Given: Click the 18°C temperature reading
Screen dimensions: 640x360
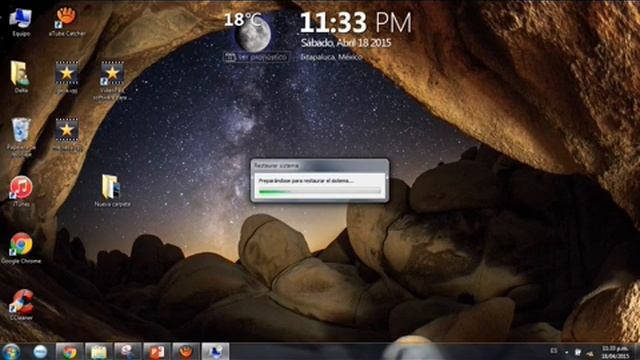Looking at the screenshot, I should point(242,19).
